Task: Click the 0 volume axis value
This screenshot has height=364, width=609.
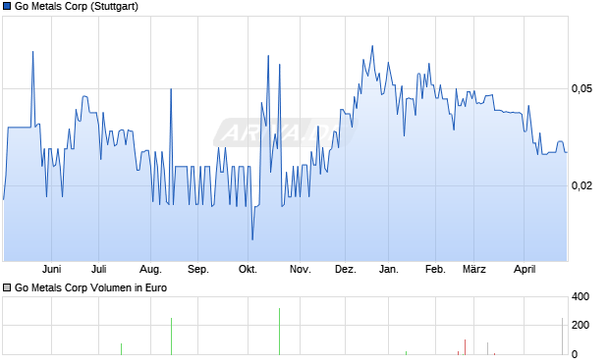Action: point(575,354)
